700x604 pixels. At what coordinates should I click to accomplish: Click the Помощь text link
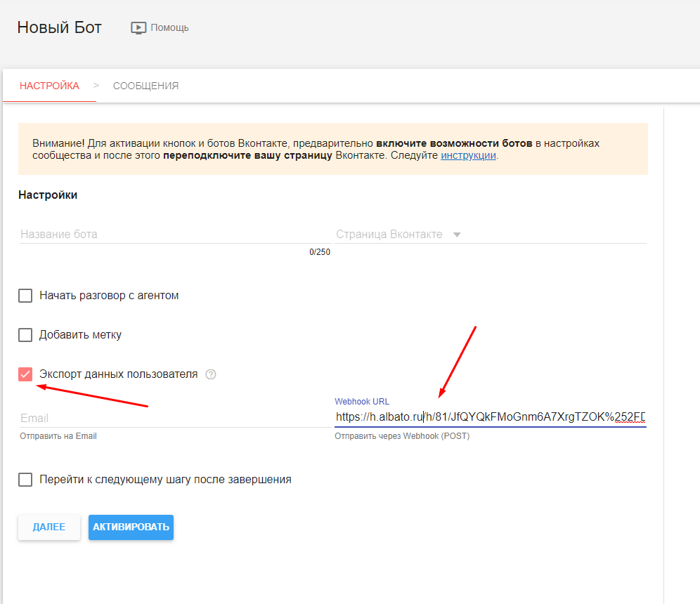[x=169, y=28]
